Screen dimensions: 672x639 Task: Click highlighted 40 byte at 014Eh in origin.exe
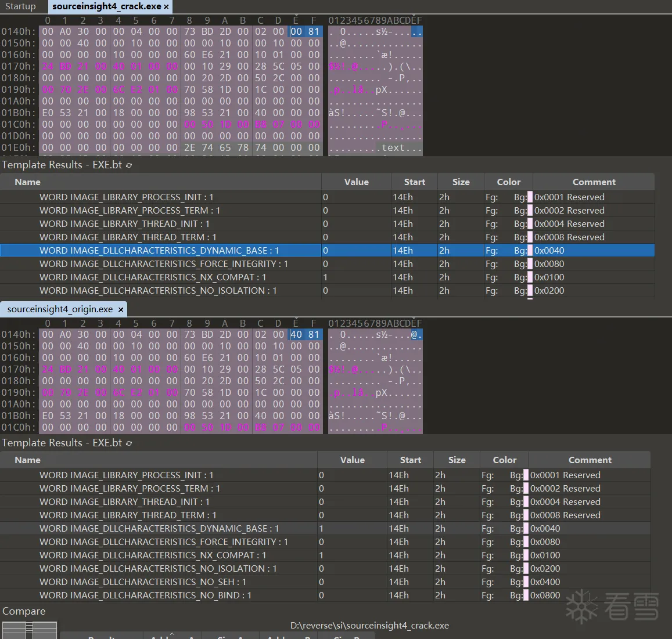pyautogui.click(x=296, y=334)
